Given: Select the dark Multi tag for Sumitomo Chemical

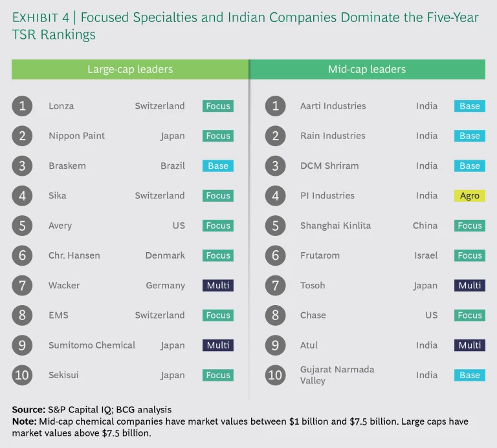Looking at the screenshot, I should click(x=218, y=346).
